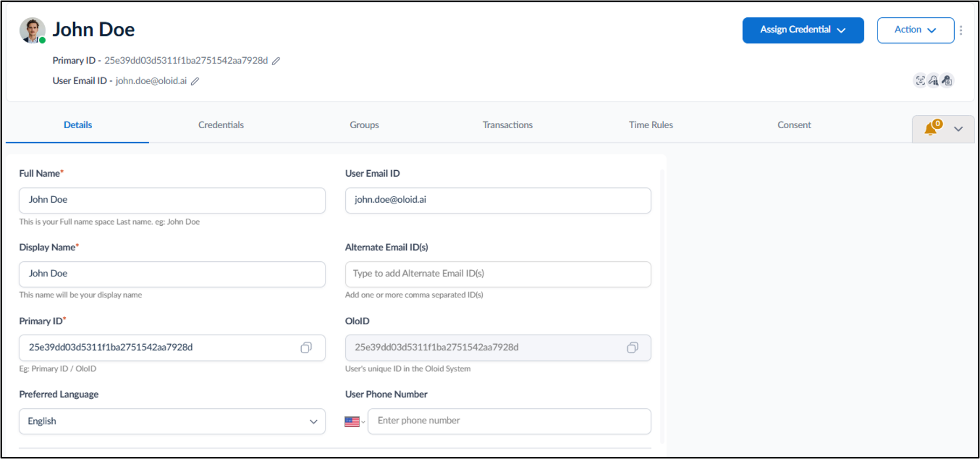Screen dimensions: 980x459
Task: Open the Transactions tab
Action: 508,125
